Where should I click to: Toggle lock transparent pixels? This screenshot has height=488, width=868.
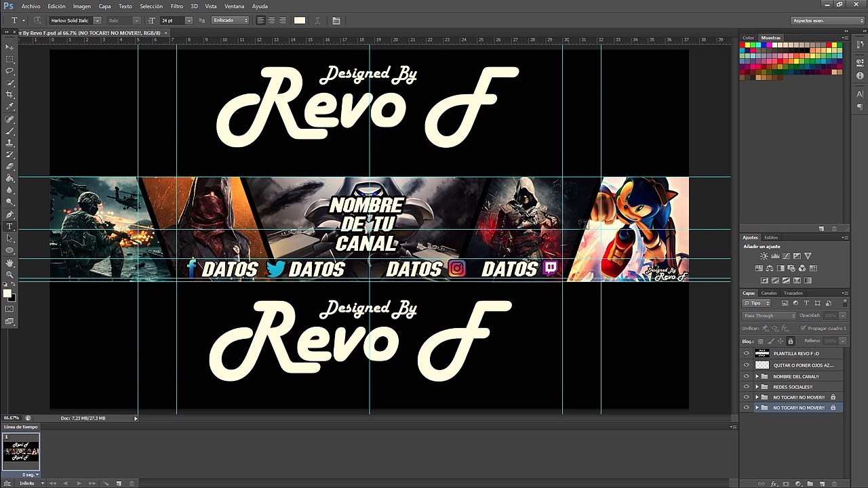click(761, 341)
